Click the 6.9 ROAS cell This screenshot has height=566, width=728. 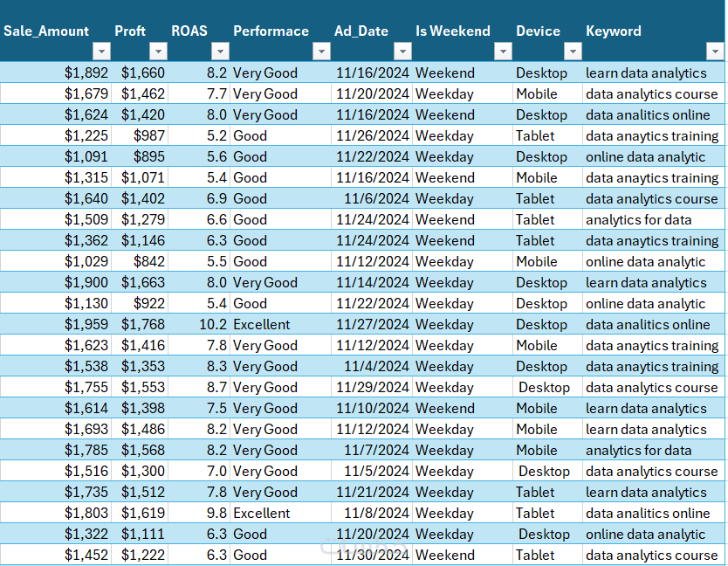(x=199, y=198)
